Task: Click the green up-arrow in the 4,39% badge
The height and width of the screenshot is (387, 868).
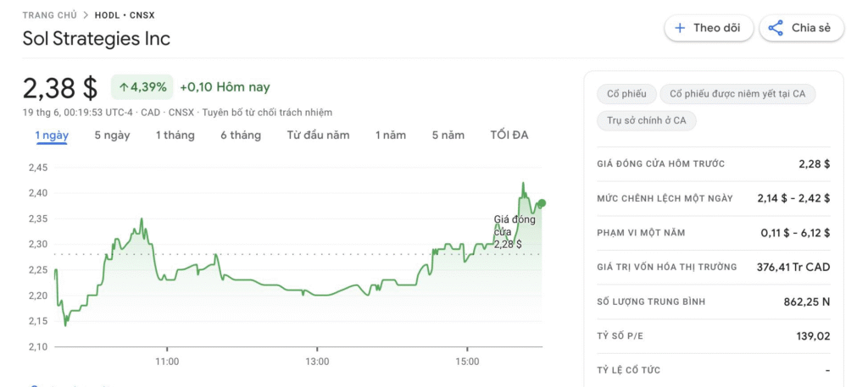Action: 125,87
